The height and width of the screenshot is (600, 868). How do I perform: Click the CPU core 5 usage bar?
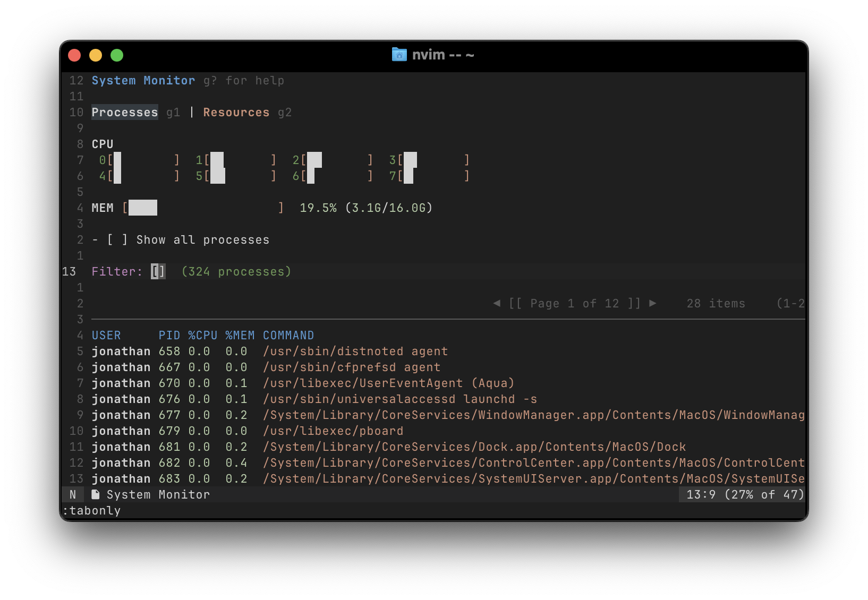tap(240, 176)
